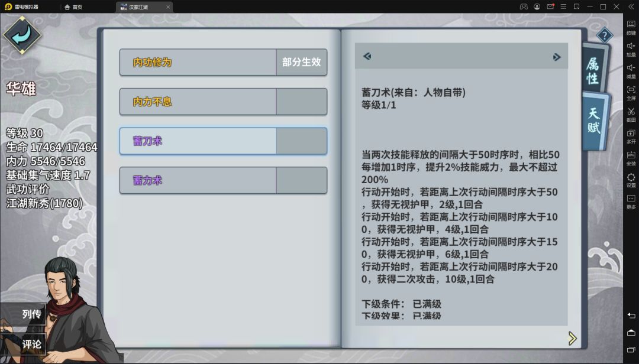The width and height of the screenshot is (639, 364).
Task: Click the 基础集气速度 1.7 stat
Action: pyautogui.click(x=48, y=175)
